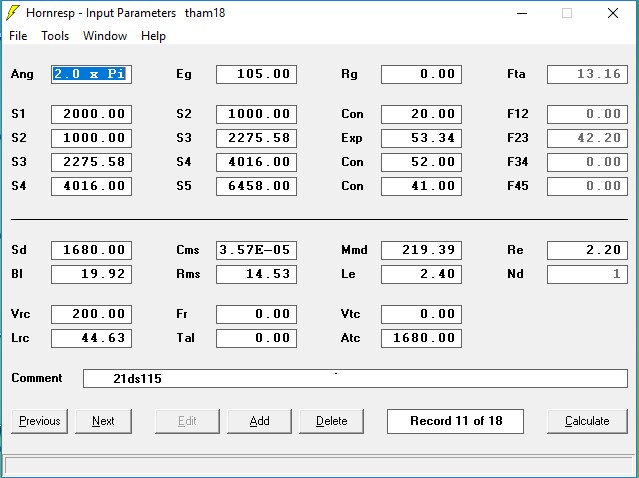Open the Help menu
This screenshot has height=478, width=639.
click(153, 36)
